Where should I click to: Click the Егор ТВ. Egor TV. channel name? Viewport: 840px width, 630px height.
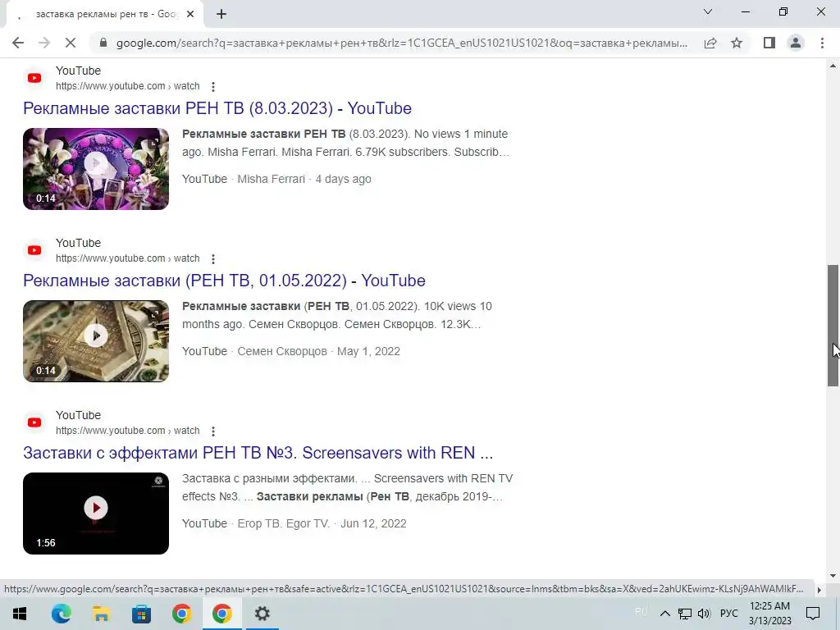tap(283, 523)
